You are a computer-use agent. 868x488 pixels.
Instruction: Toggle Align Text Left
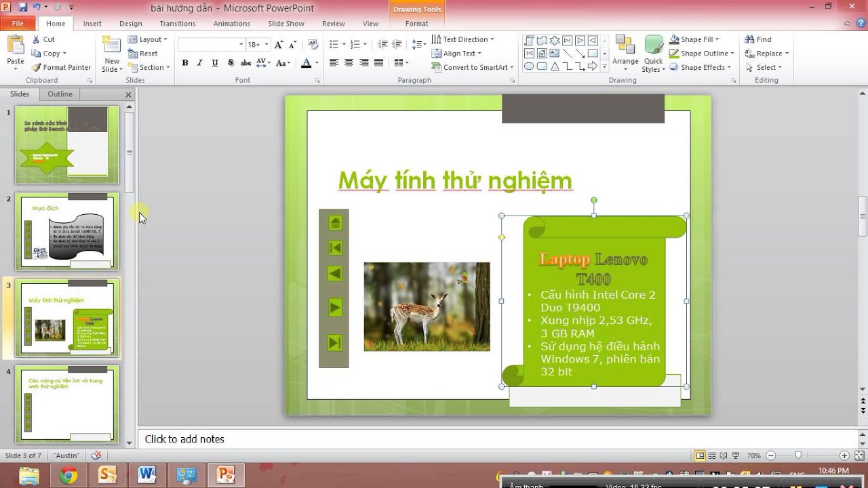coord(334,62)
